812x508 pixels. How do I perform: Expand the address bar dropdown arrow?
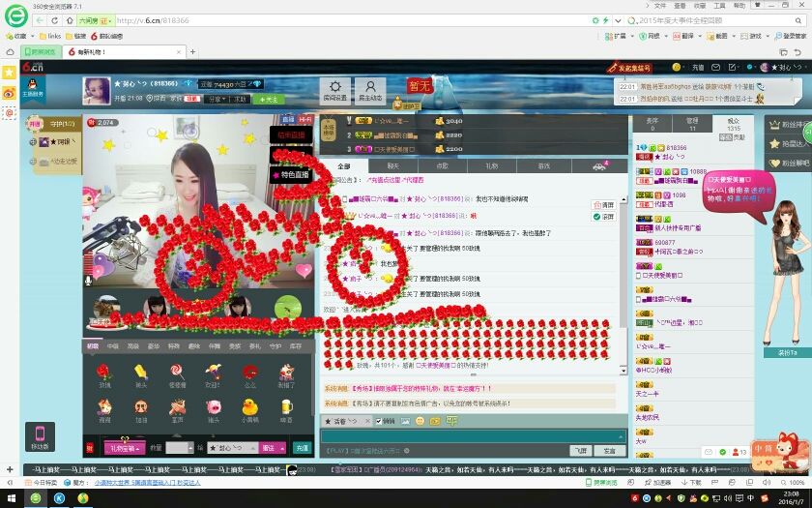tap(618, 20)
